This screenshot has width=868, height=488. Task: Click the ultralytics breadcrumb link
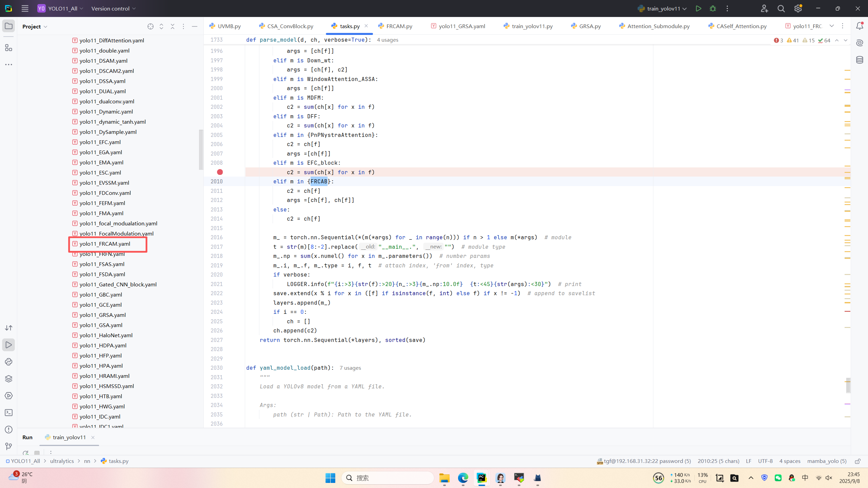tap(62, 461)
